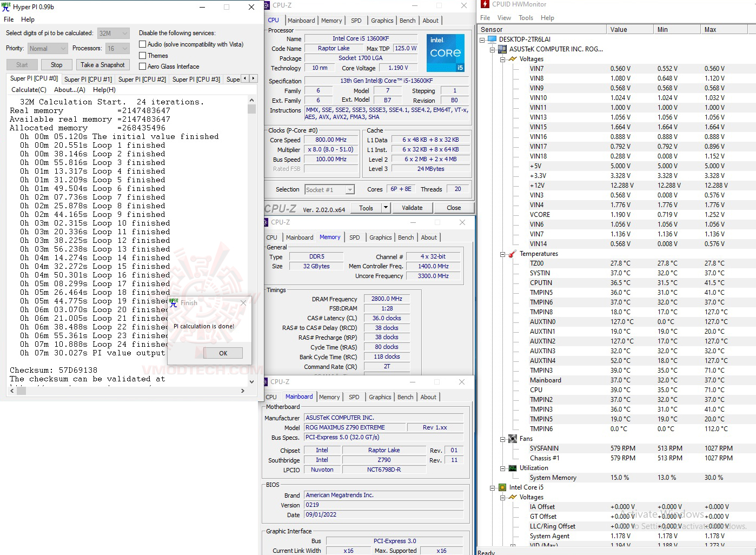The image size is (756, 555).
Task: Open the Tools dropdown arrow in CPU-Z
Action: (x=386, y=208)
